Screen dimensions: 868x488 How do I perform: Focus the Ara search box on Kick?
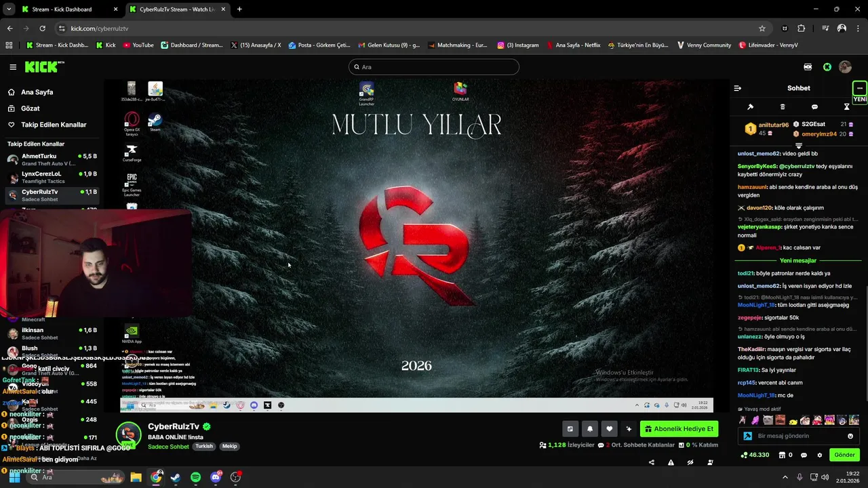pyautogui.click(x=434, y=67)
